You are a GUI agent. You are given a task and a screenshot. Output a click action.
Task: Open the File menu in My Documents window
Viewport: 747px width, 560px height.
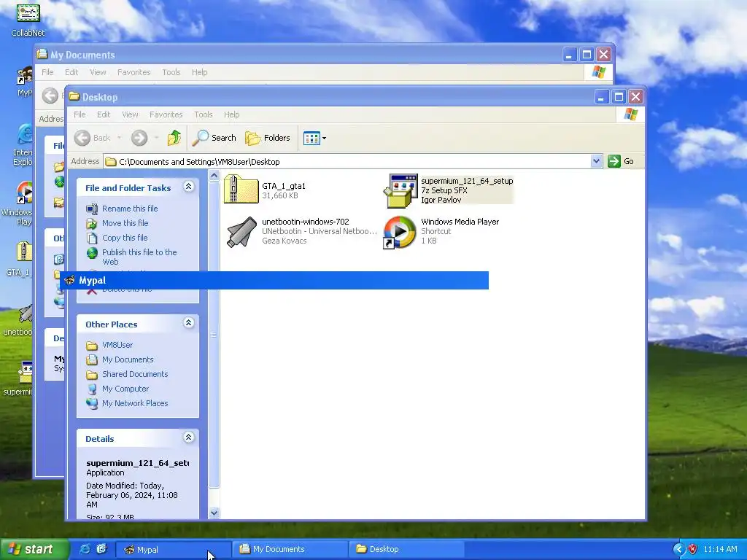(47, 72)
